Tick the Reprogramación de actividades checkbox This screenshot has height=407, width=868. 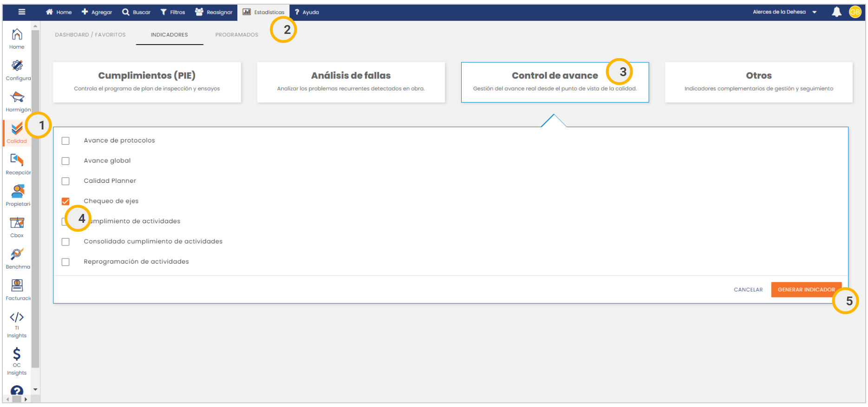click(65, 262)
